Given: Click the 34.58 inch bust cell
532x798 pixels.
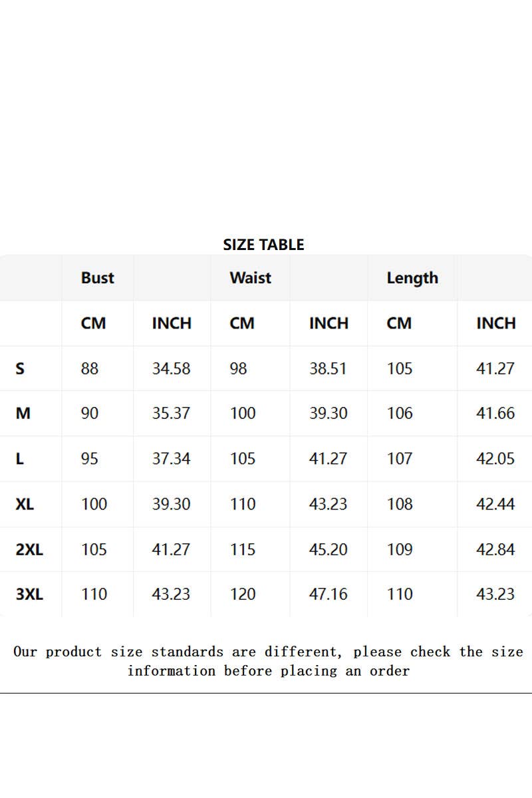Looking at the screenshot, I should (171, 368).
